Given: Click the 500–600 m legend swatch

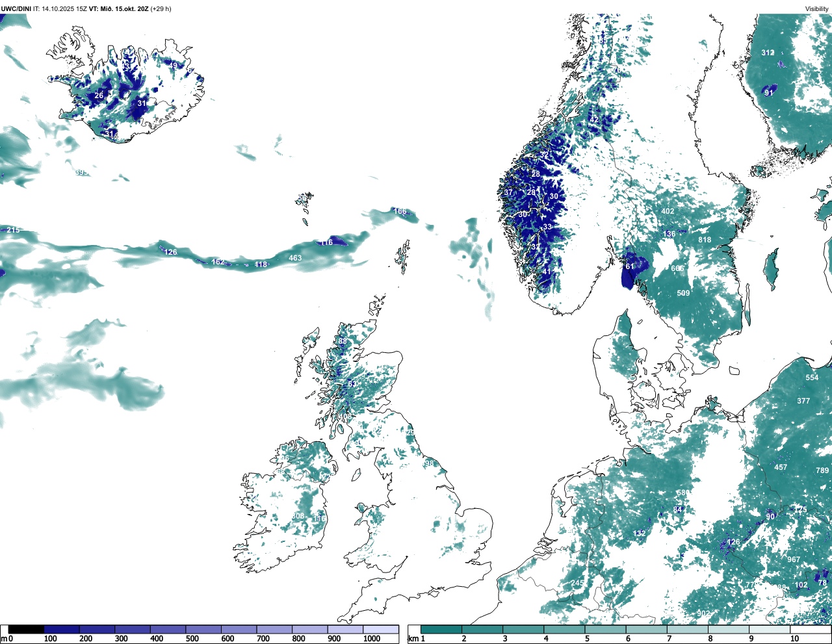Looking at the screenshot, I should [x=203, y=629].
